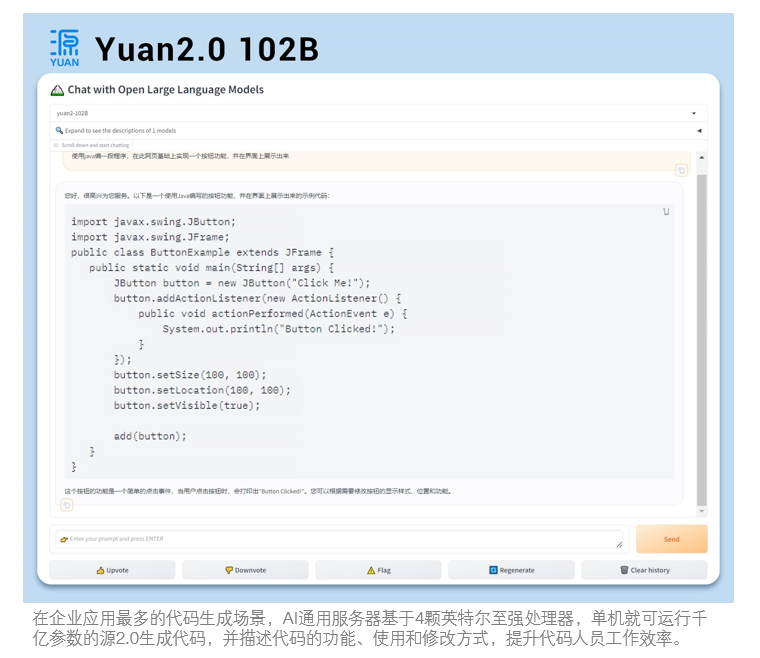Click the 'Scroll down and start chatting' label
760x658 pixels.
pos(95,145)
